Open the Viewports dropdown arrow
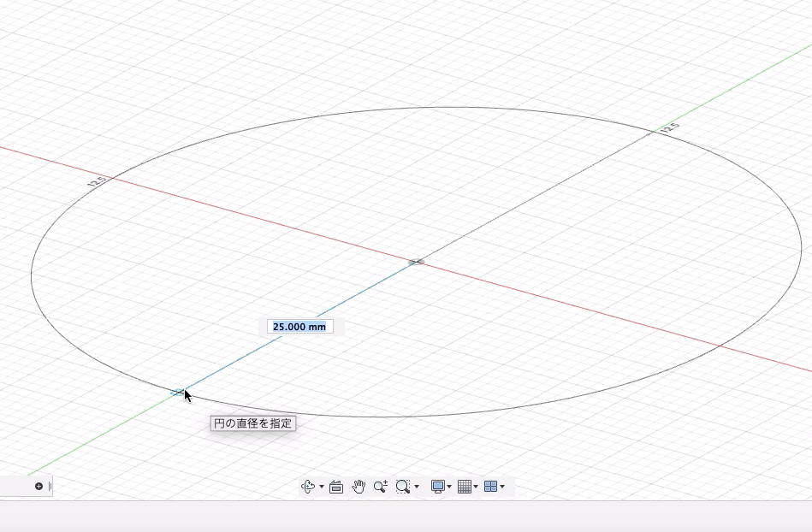 (x=502, y=487)
